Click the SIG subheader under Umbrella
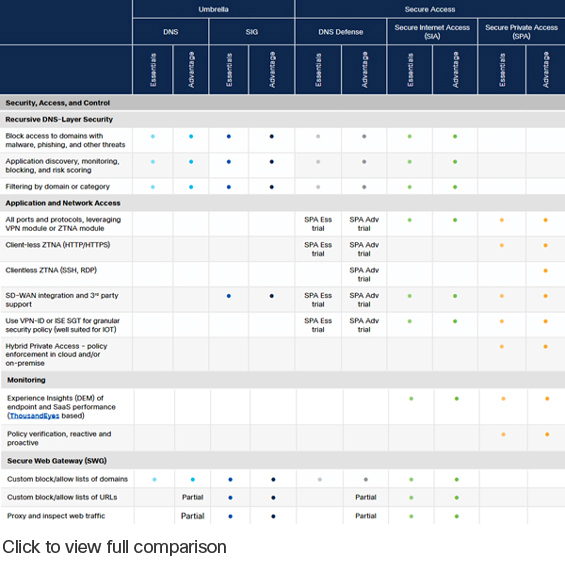 click(x=251, y=32)
